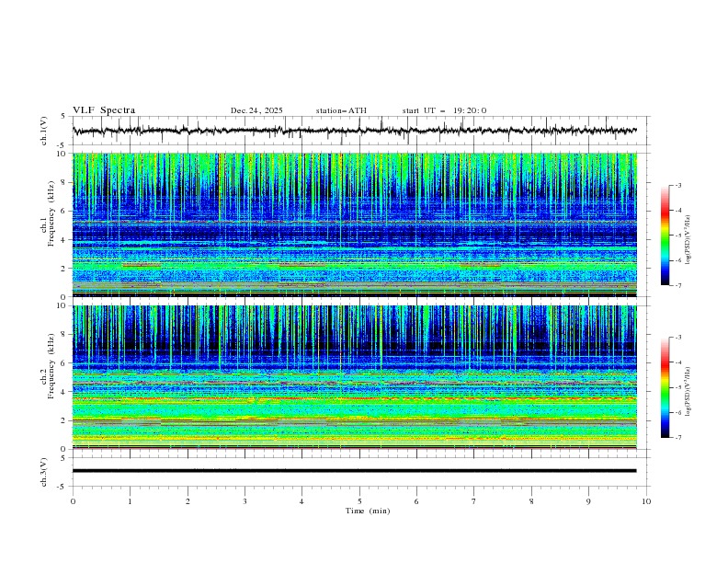Viewport: 728px width, 563px height.
Task: Click the lower color bar beside ch.2 spectrogram
Action: tap(665, 386)
